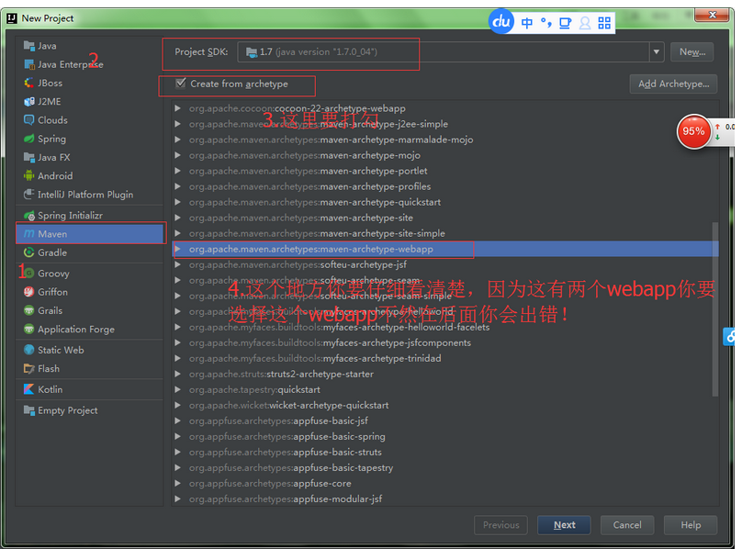Click the Java Enterprise icon
The width and height of the screenshot is (742, 560).
[x=28, y=64]
